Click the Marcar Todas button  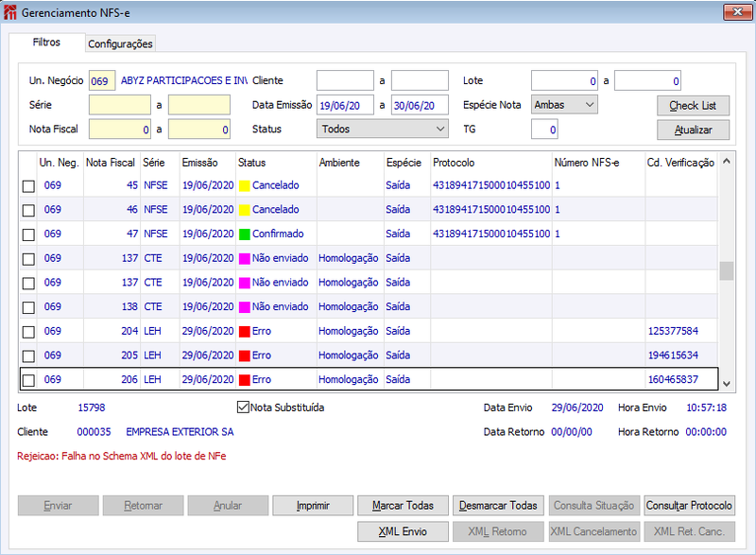pos(403,505)
